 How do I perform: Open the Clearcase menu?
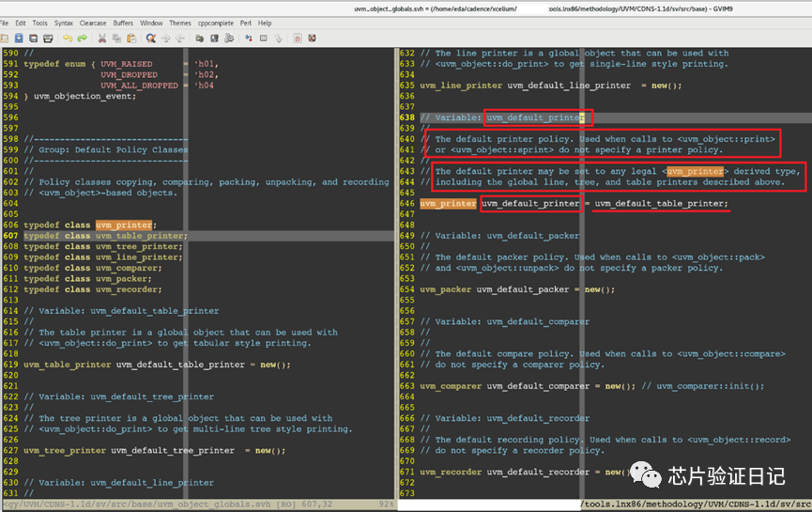pyautogui.click(x=92, y=23)
